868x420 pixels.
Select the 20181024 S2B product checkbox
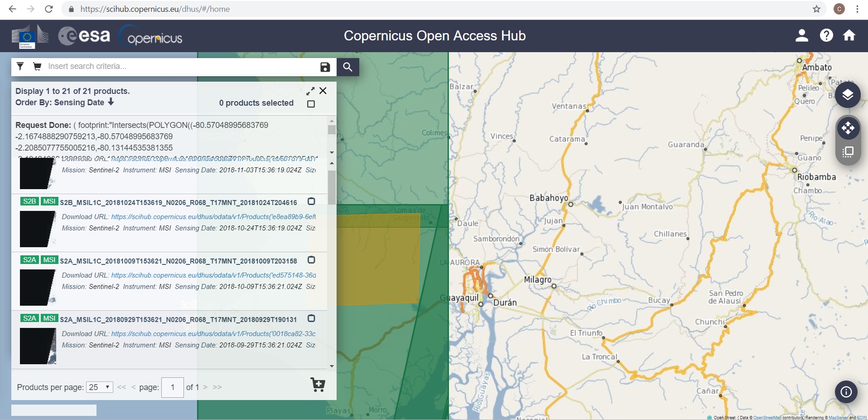[311, 201]
